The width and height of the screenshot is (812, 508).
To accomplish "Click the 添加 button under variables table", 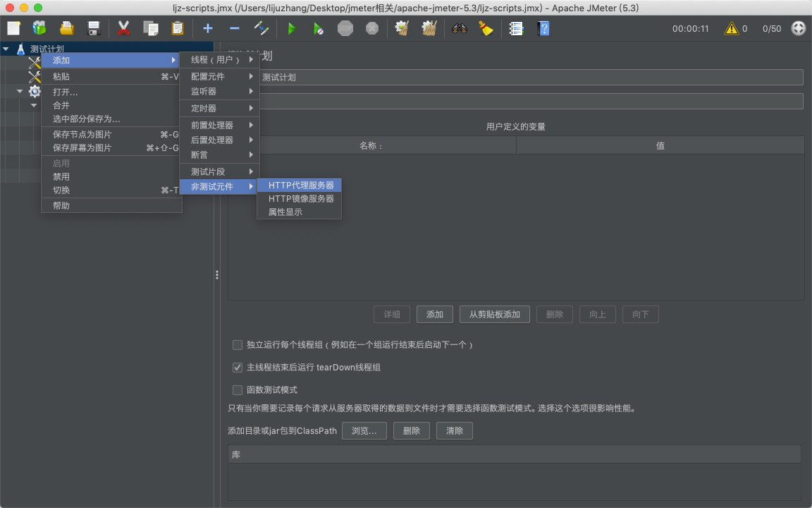I will 434,314.
